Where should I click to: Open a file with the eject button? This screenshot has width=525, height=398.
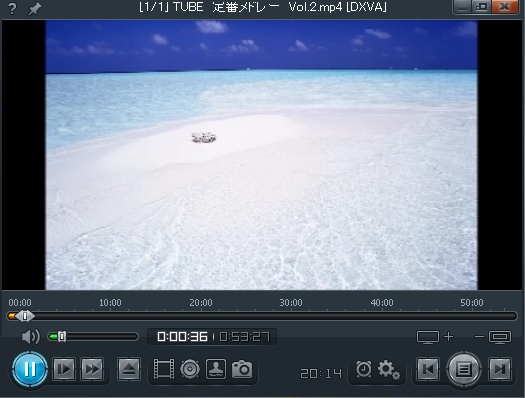(129, 369)
